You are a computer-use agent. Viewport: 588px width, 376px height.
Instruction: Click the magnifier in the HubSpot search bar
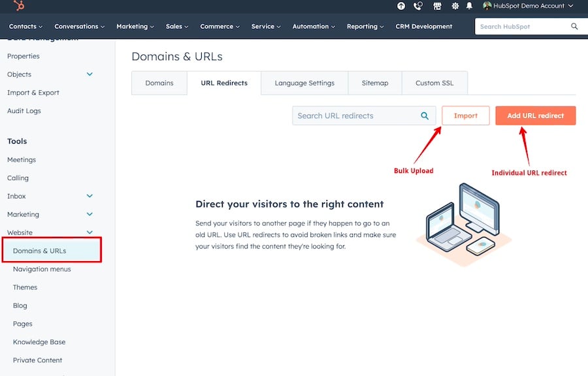[574, 26]
